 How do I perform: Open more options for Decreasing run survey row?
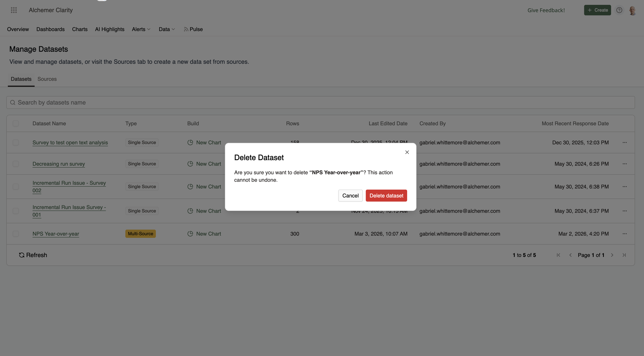pos(625,164)
